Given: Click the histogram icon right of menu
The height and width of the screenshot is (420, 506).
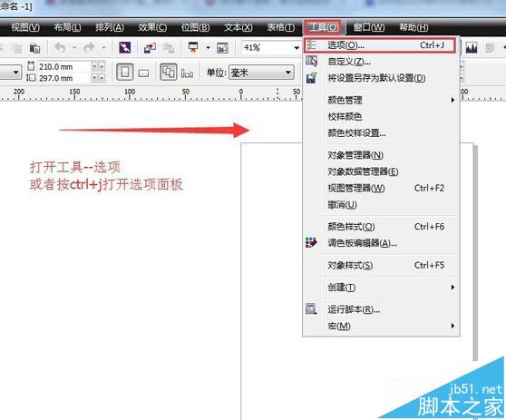Looking at the screenshot, I should pyautogui.click(x=472, y=48).
